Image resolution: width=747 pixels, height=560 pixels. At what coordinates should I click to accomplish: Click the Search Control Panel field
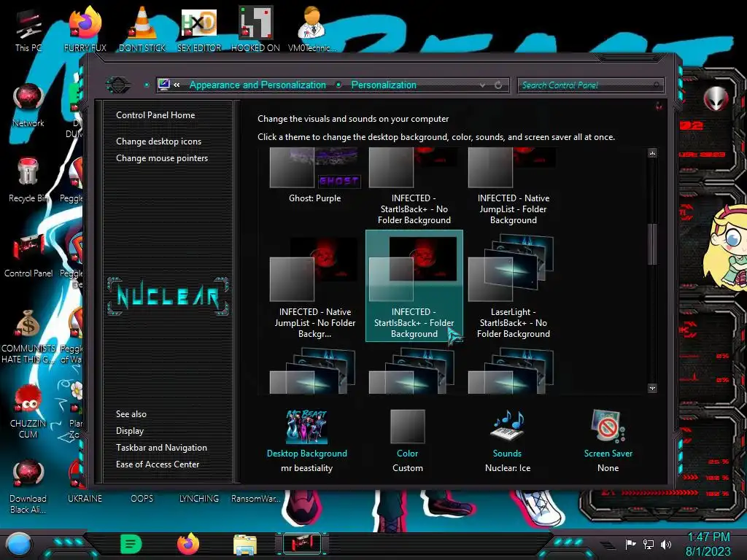tap(590, 85)
